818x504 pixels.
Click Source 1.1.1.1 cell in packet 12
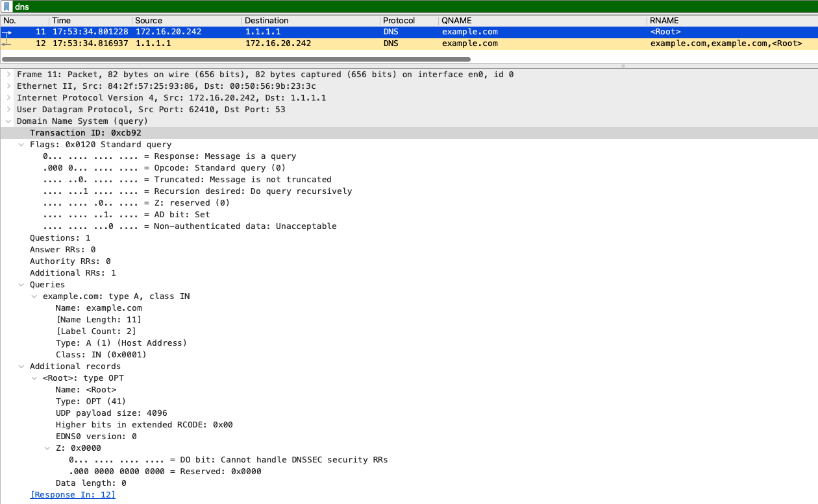(x=153, y=43)
